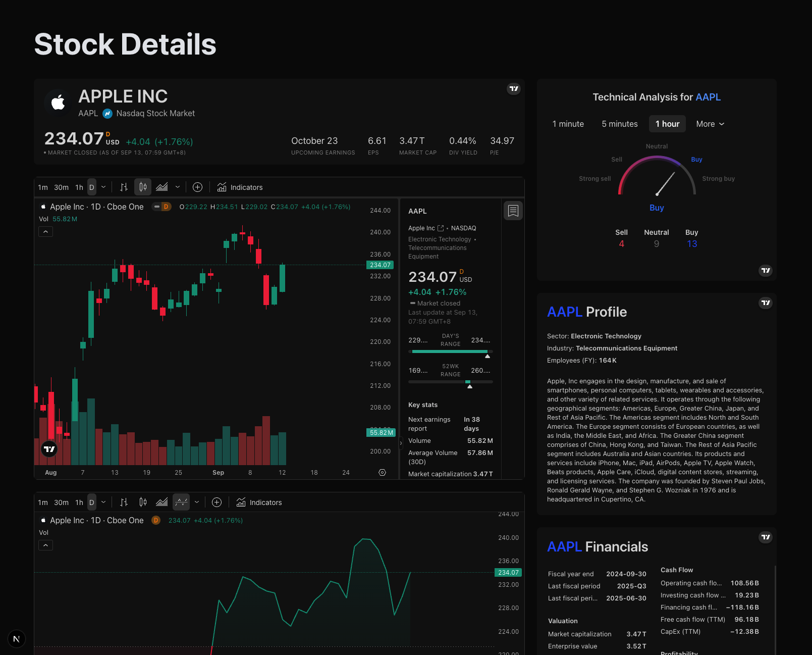The width and height of the screenshot is (812, 655).
Task: Click the Nasdaq exchange badge beside AAPL ticker
Action: click(x=107, y=114)
